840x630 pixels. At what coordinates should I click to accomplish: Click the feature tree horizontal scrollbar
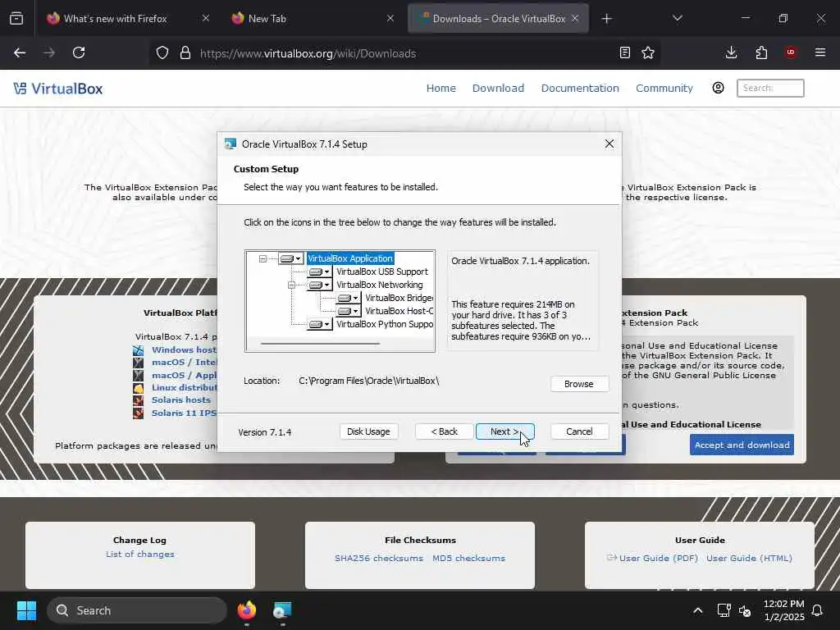(x=321, y=344)
